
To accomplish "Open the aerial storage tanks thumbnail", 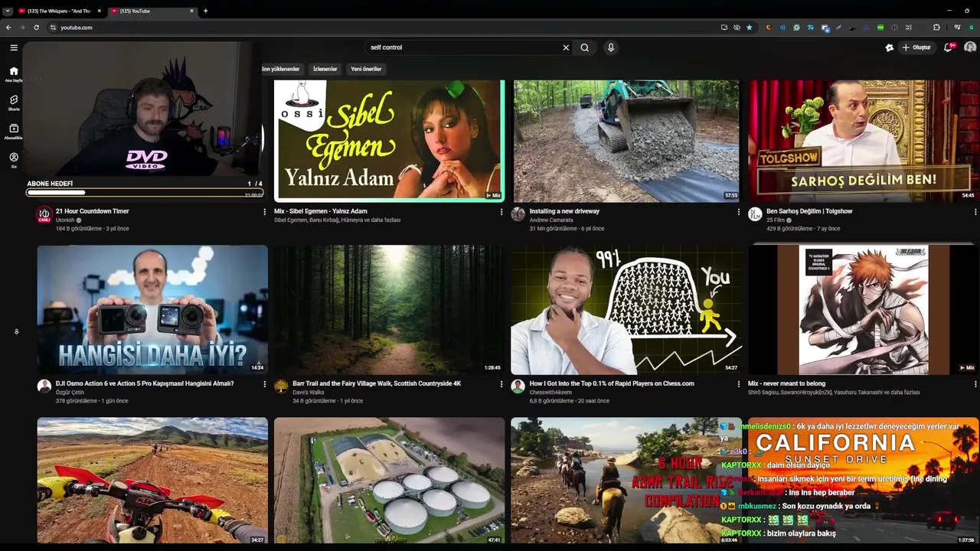I will coord(389,481).
